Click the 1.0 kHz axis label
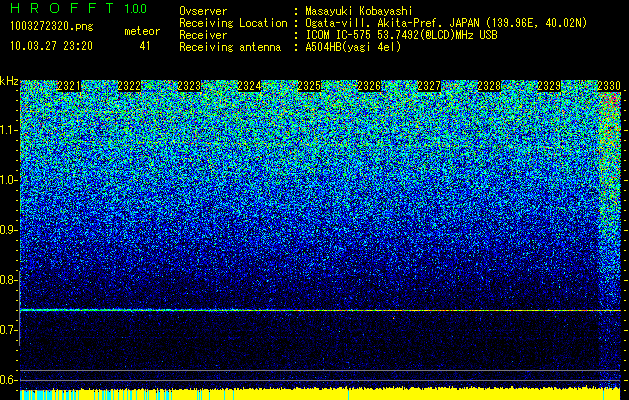Image resolution: width=629 pixels, height=400 pixels. point(8,181)
